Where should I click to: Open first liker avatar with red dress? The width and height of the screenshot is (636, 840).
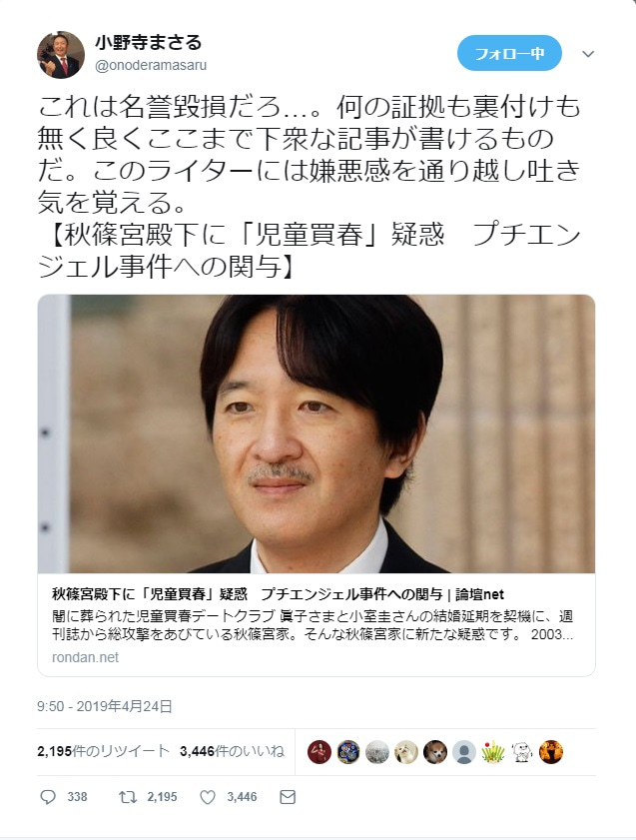click(319, 752)
